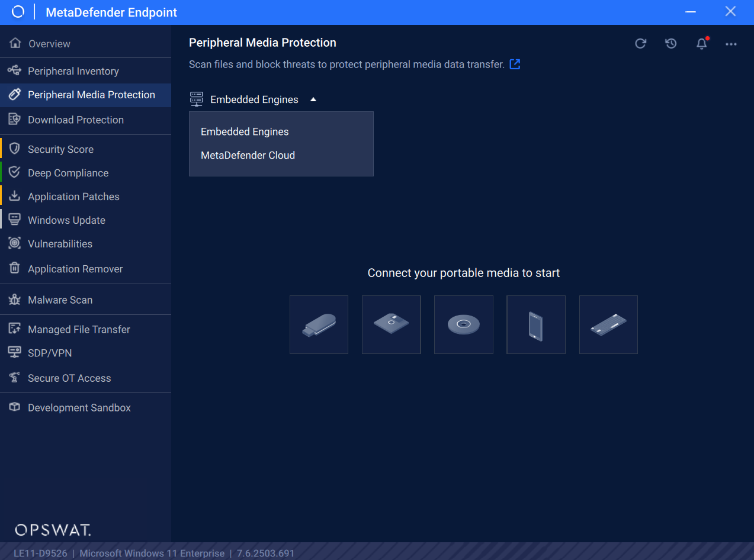
Task: Refresh the Peripheral Media Protection page
Action: [x=640, y=43]
